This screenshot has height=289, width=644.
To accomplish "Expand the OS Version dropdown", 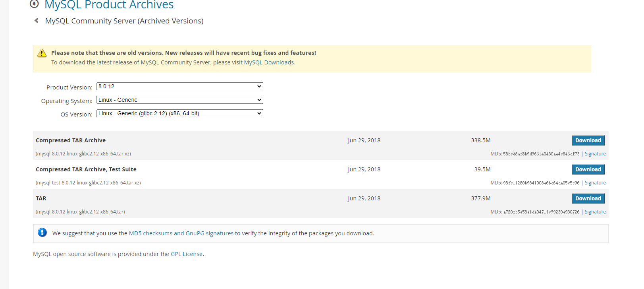I will pyautogui.click(x=180, y=113).
